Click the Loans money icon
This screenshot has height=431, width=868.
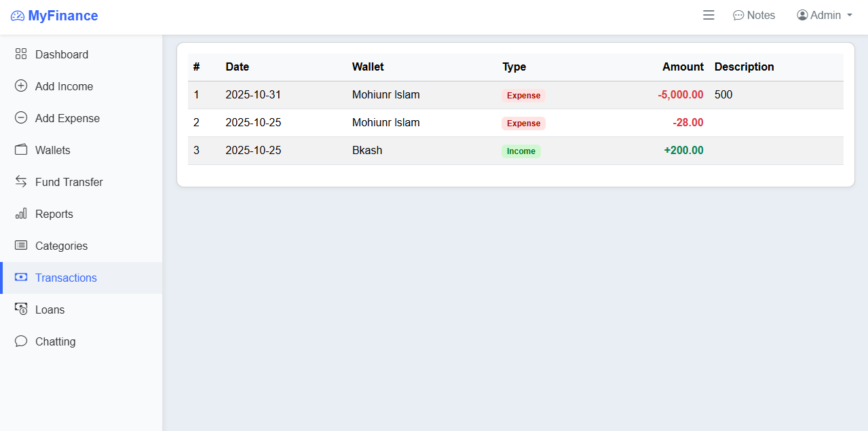tap(21, 310)
